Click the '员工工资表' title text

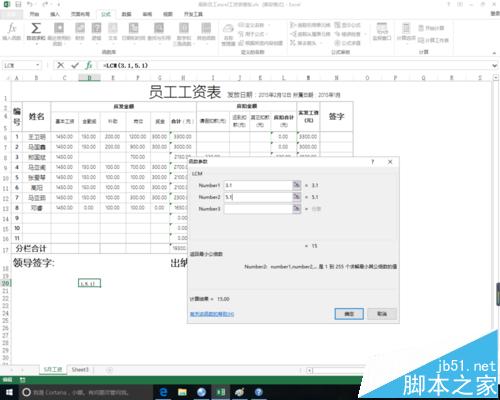coord(185,92)
